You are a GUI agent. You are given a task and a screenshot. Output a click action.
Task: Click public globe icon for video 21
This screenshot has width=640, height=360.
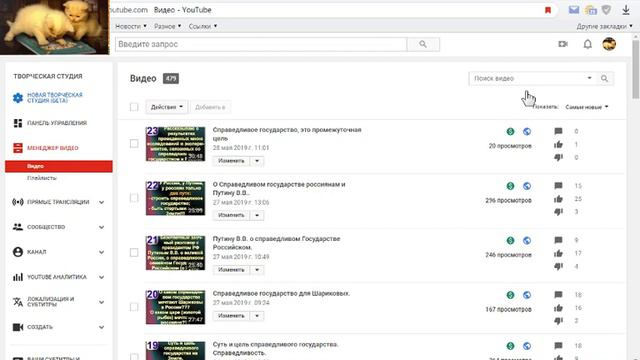click(527, 240)
